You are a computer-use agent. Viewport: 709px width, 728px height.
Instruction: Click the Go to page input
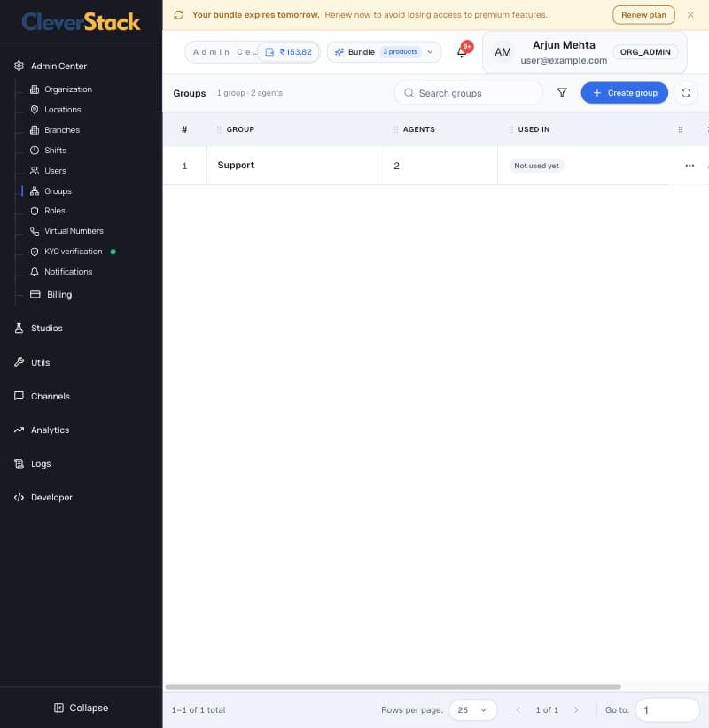tap(667, 710)
